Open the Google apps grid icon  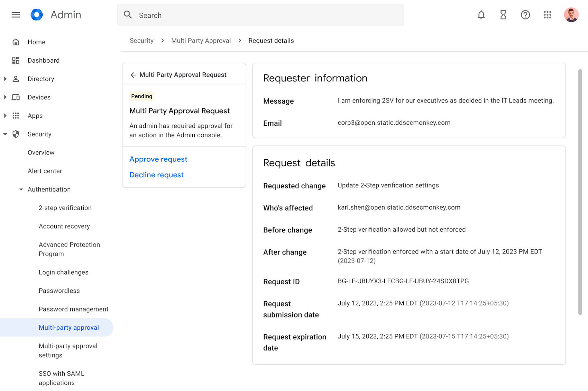(x=547, y=15)
